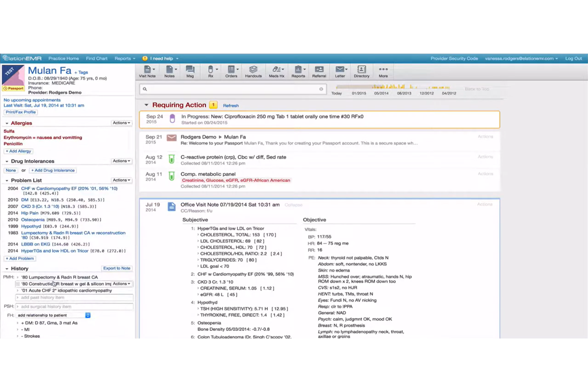588x392 pixels.
Task: Collapse the History section
Action: pos(7,269)
